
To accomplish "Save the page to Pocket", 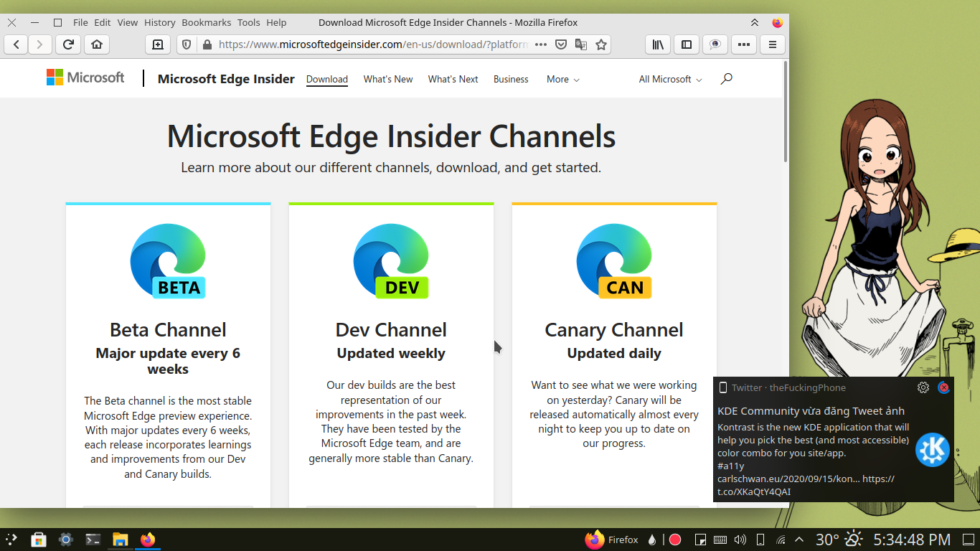I will [x=561, y=44].
